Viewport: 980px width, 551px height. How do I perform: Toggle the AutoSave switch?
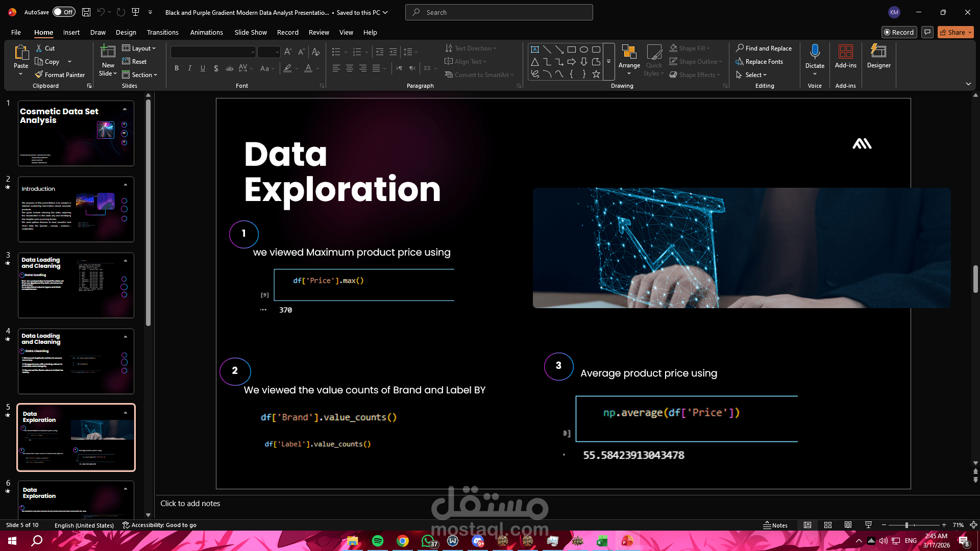pos(64,12)
